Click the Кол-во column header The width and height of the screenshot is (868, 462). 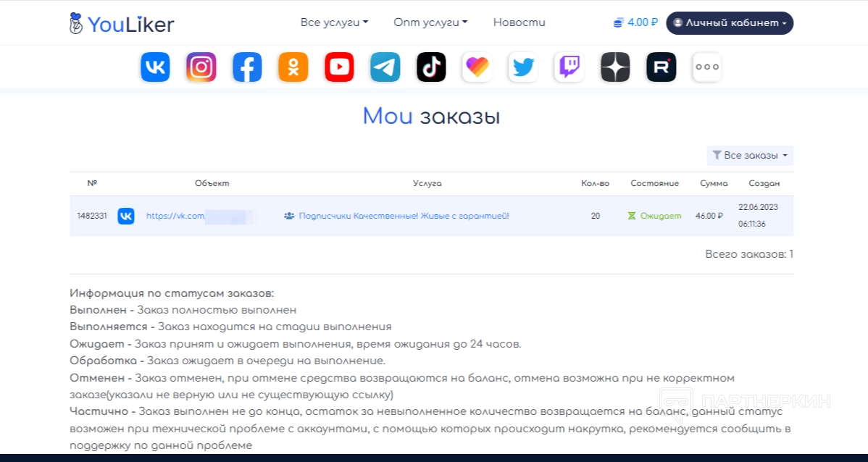[x=595, y=183]
